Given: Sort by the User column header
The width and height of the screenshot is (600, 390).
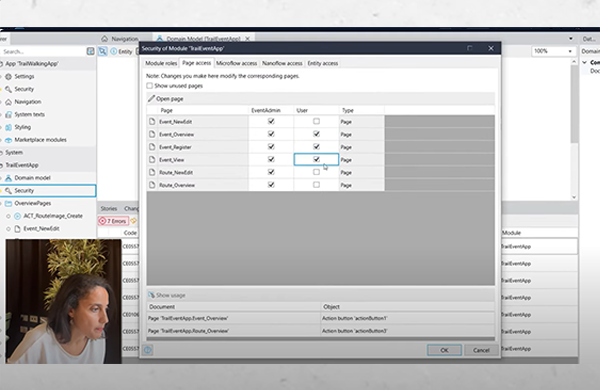Looking at the screenshot, I should [x=316, y=110].
